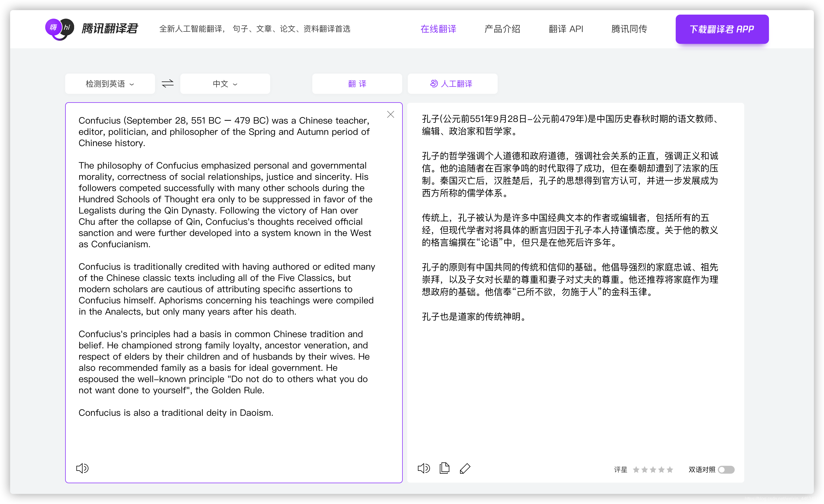824x504 pixels.
Task: Copy the translated Chinese text
Action: (x=445, y=468)
